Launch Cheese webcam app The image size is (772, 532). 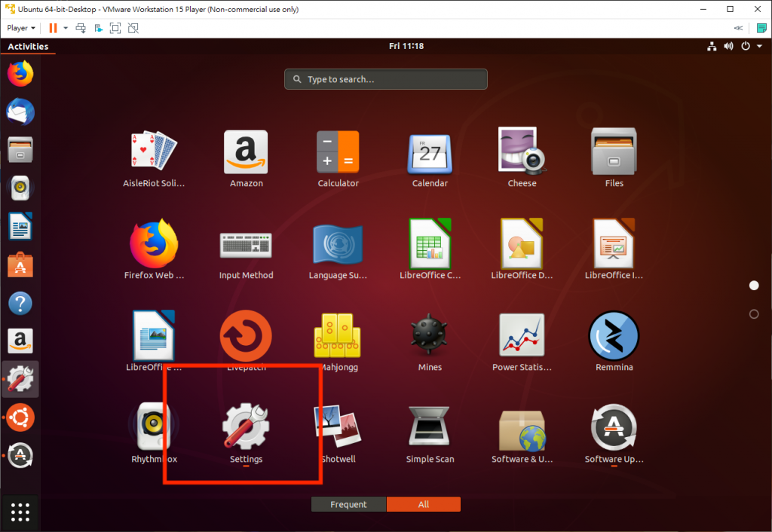[522, 158]
